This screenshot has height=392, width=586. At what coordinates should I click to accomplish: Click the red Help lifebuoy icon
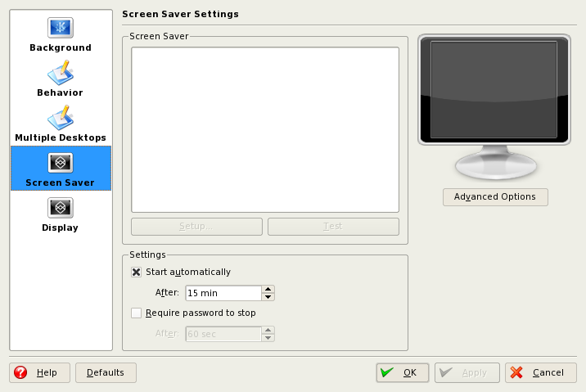[21, 372]
